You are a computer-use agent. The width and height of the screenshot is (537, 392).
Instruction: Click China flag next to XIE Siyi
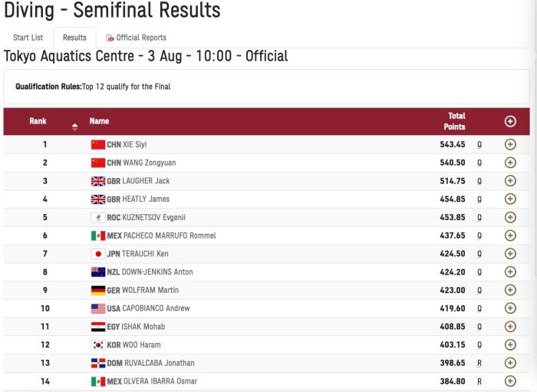98,144
